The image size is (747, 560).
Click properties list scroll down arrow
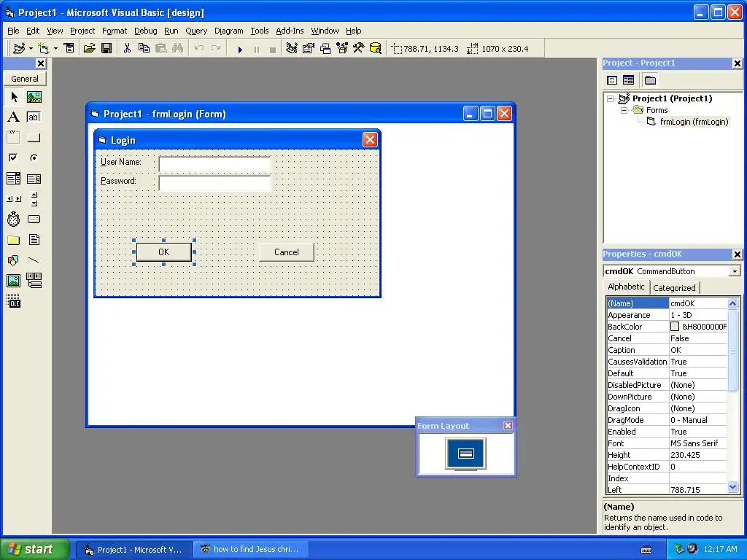pos(732,487)
